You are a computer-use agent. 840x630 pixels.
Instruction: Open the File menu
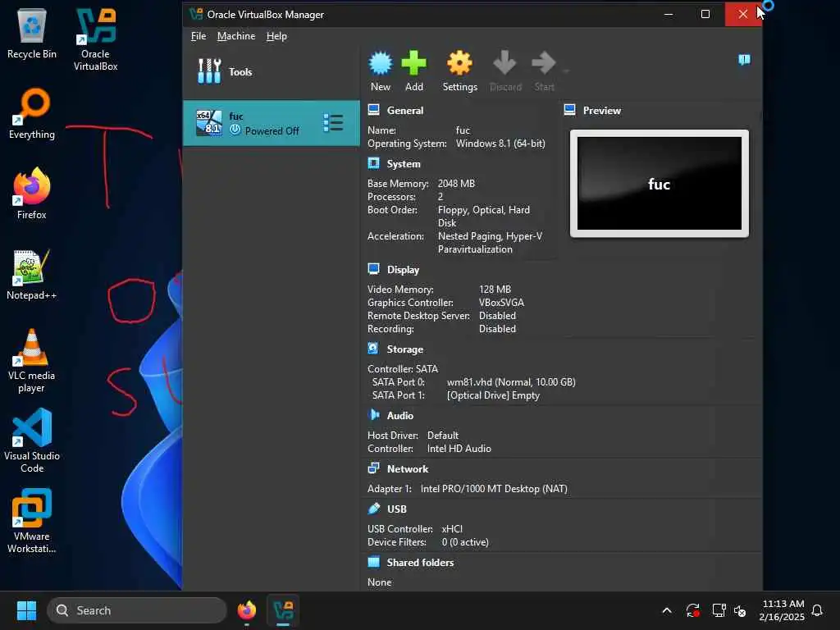[x=199, y=36]
